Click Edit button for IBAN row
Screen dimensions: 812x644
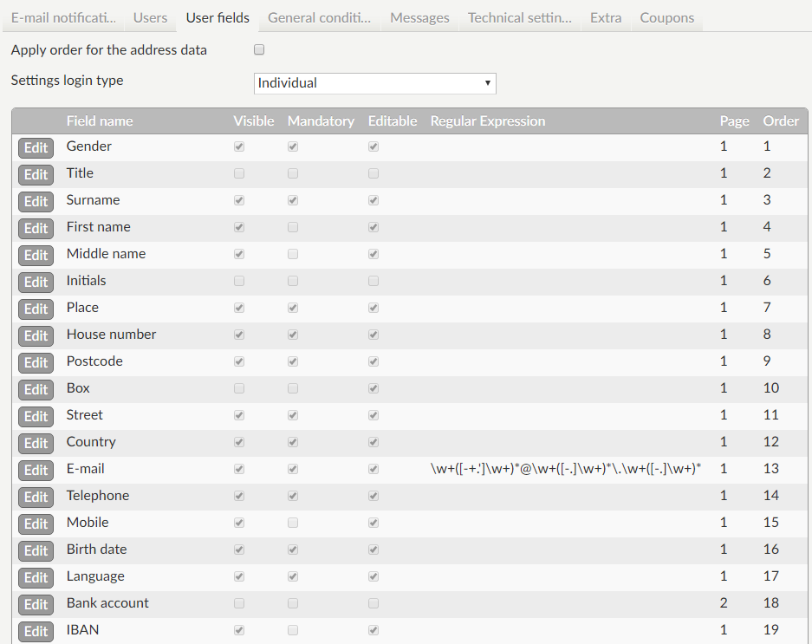tap(36, 631)
